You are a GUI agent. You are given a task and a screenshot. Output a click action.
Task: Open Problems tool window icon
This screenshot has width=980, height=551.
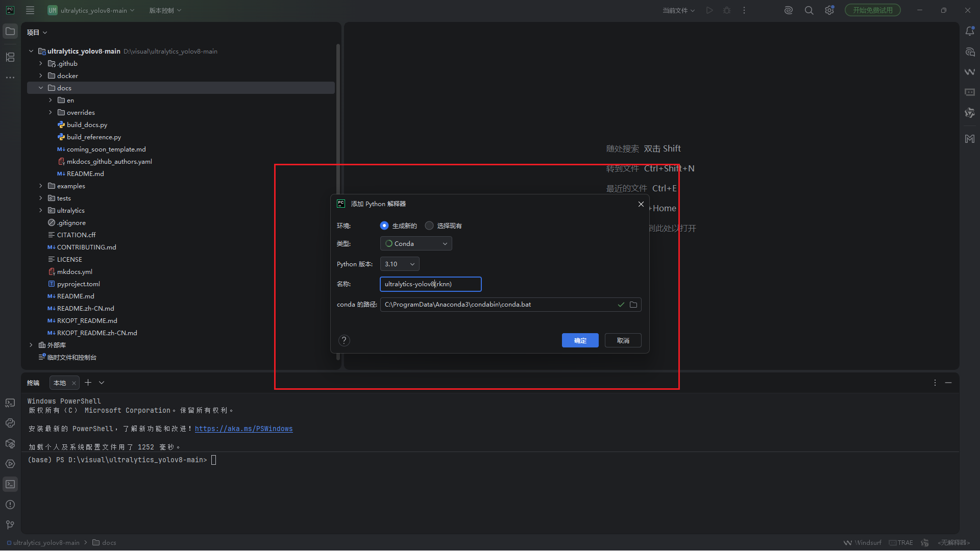pyautogui.click(x=10, y=505)
